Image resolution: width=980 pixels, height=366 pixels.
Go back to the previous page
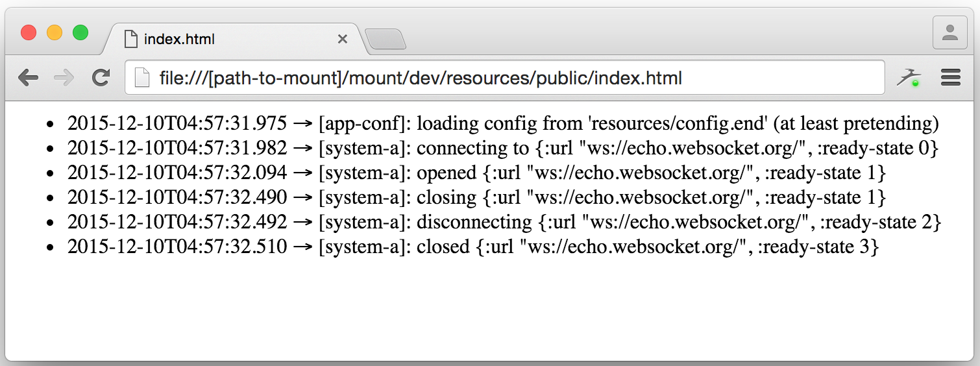pos(28,79)
